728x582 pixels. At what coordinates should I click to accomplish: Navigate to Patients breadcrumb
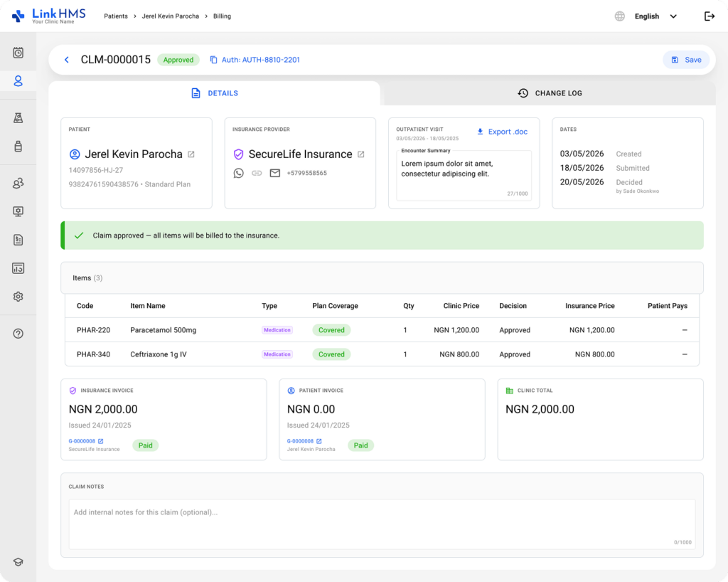click(116, 16)
